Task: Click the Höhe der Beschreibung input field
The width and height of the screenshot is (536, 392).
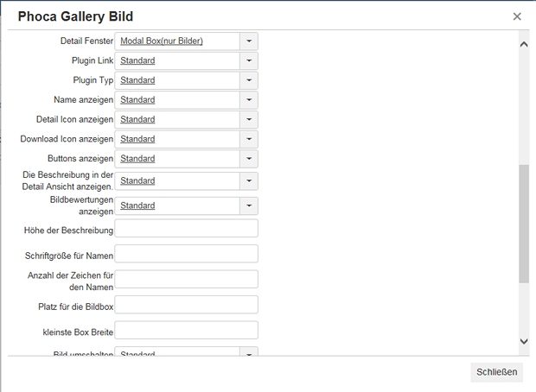Action: (186, 228)
